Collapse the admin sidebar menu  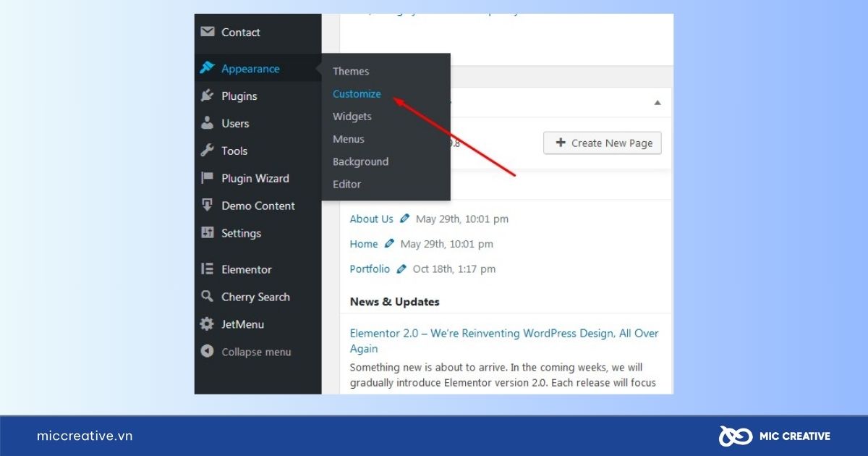point(246,352)
